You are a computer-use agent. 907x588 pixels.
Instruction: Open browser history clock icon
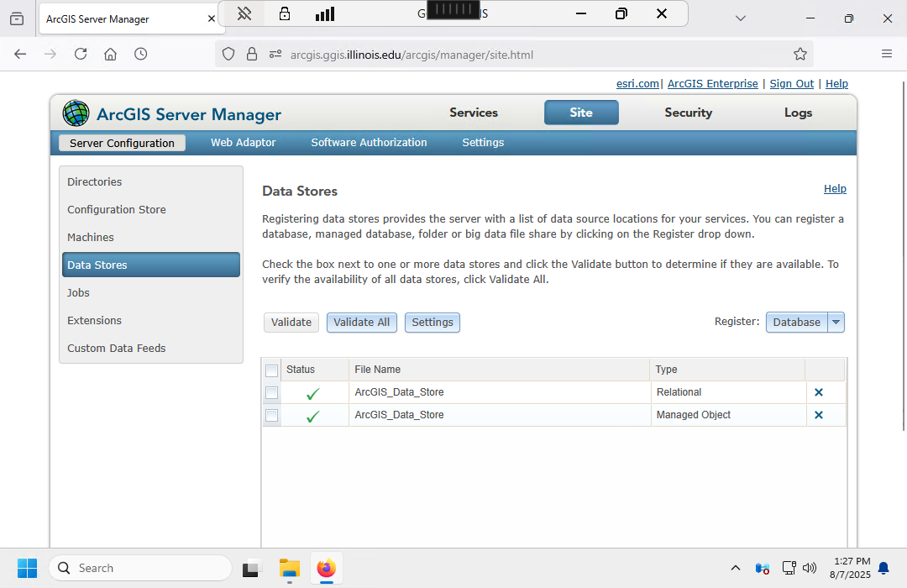click(141, 54)
